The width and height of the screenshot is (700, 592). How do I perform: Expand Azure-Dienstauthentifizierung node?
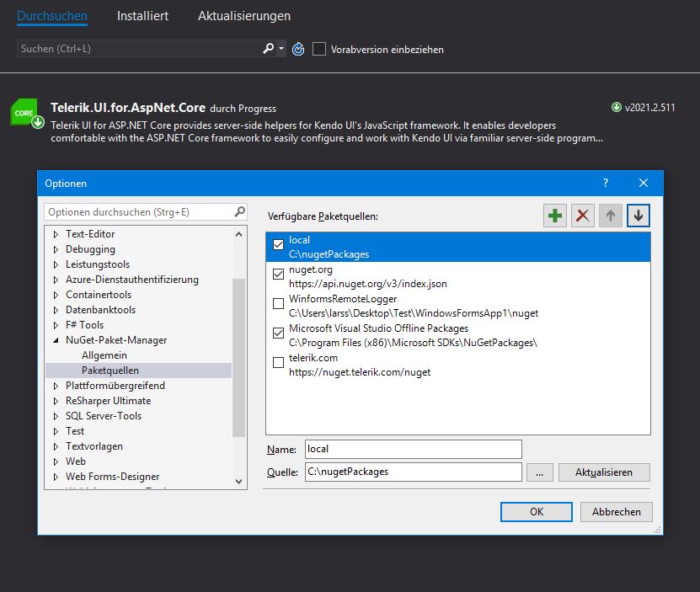(x=56, y=280)
